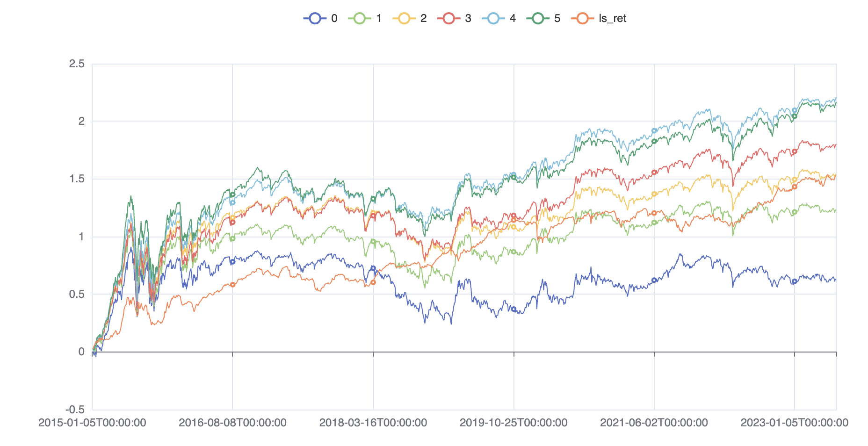This screenshot has height=446, width=868.
Task: Click yellow series 2 marker at 2019-10-25
Action: (514, 227)
